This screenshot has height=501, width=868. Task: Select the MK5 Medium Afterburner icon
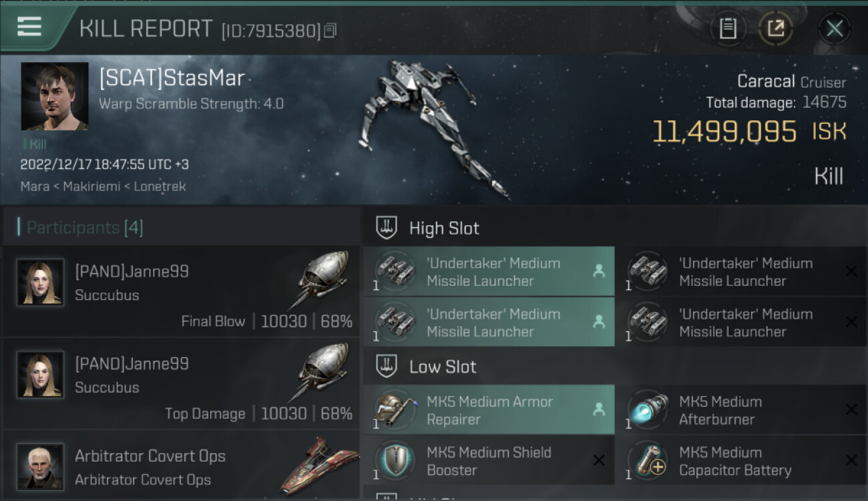(648, 409)
